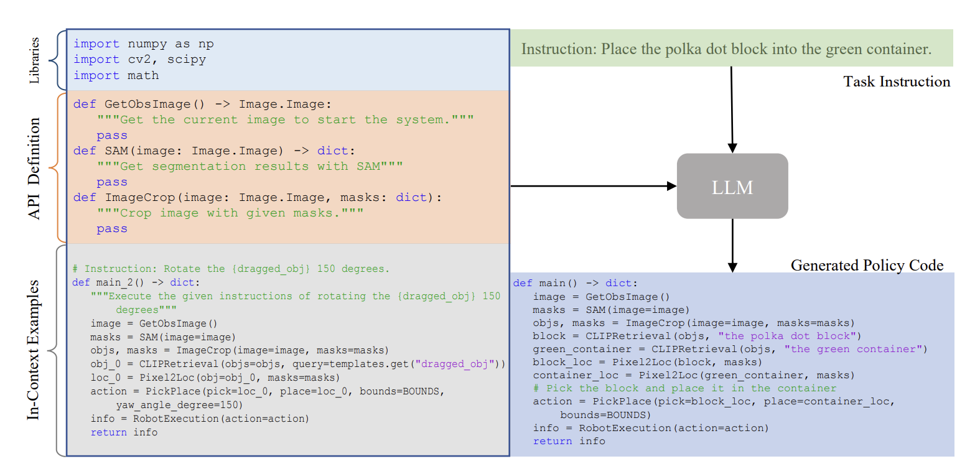
Task: Click the line 'import math'
Action: [x=116, y=75]
